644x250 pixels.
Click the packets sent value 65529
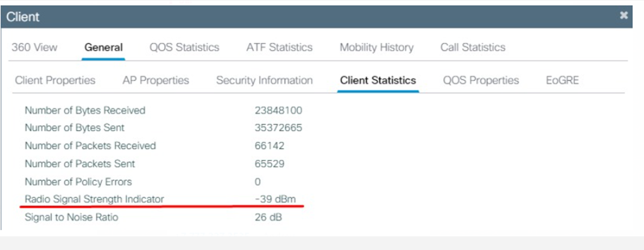point(270,164)
